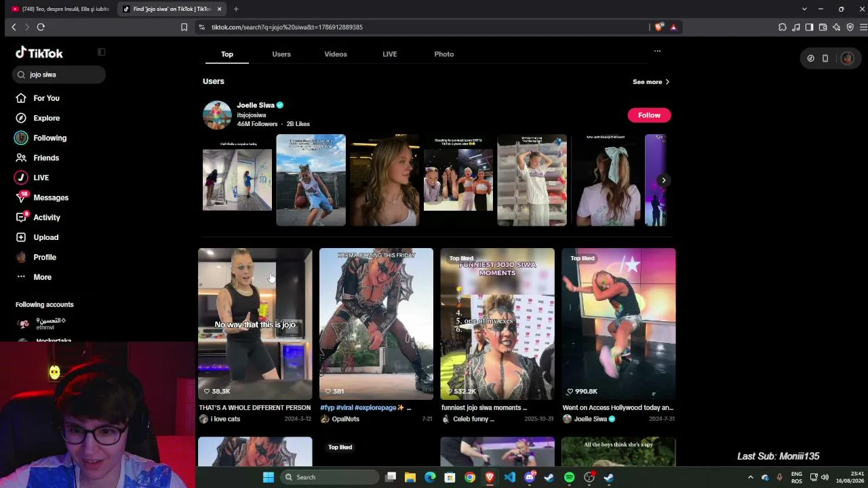Close the TikTok browser tab
The image size is (868, 488).
[219, 9]
